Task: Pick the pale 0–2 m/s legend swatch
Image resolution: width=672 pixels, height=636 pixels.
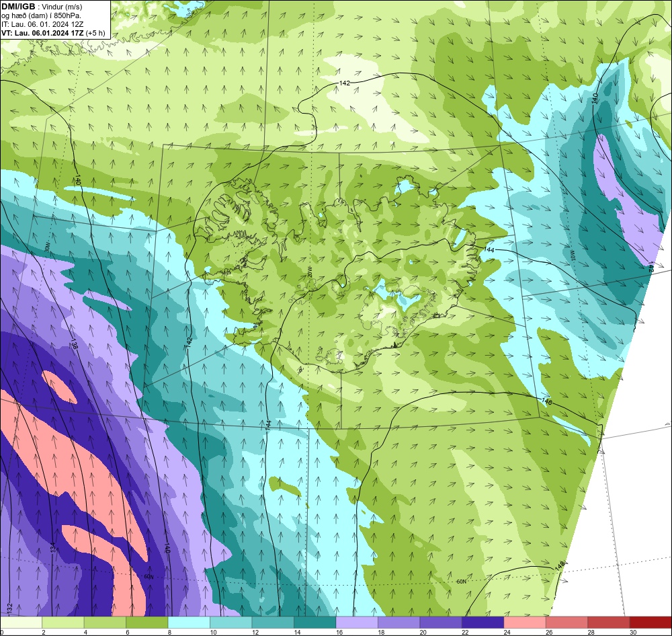Action: coord(21,623)
